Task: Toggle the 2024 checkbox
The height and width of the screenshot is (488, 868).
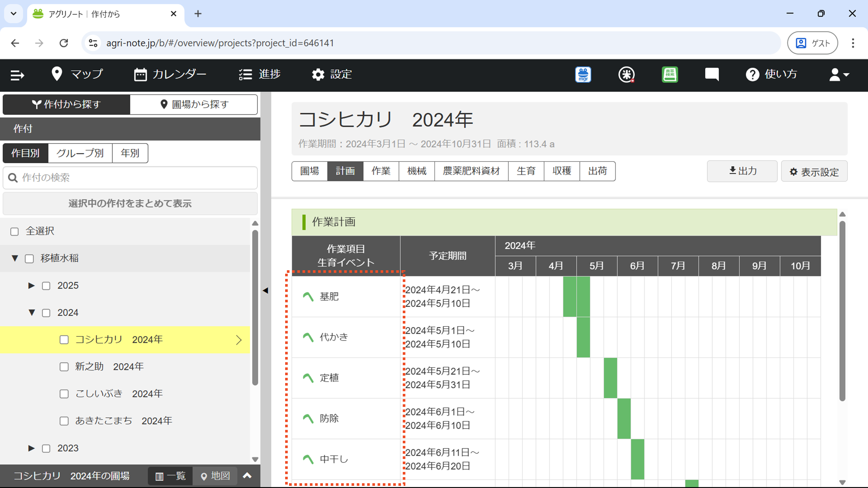Action: tap(46, 313)
